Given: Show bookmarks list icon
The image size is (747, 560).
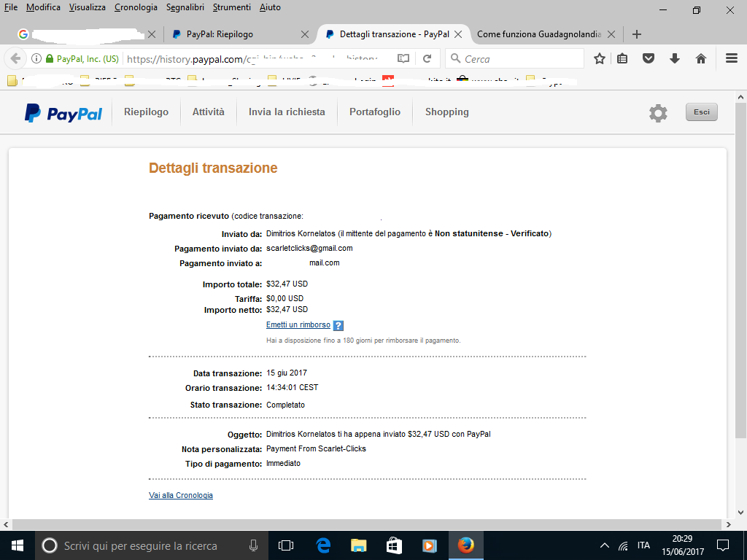Looking at the screenshot, I should pyautogui.click(x=622, y=58).
